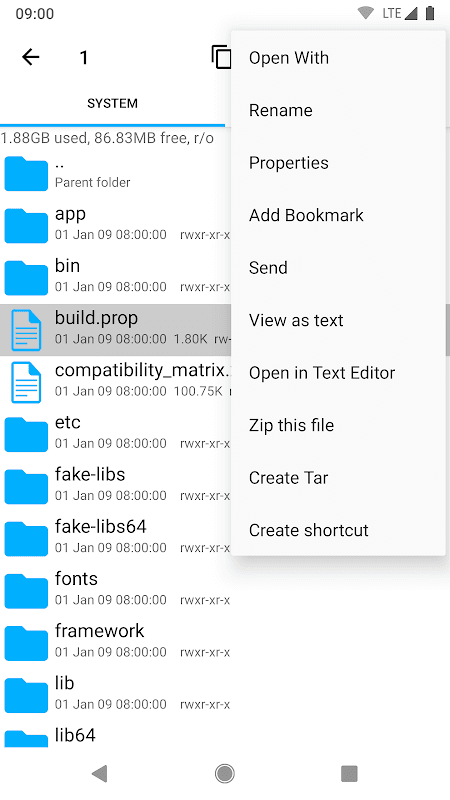Click the selection count 1
Viewport: 450px width, 800px height.
[84, 58]
